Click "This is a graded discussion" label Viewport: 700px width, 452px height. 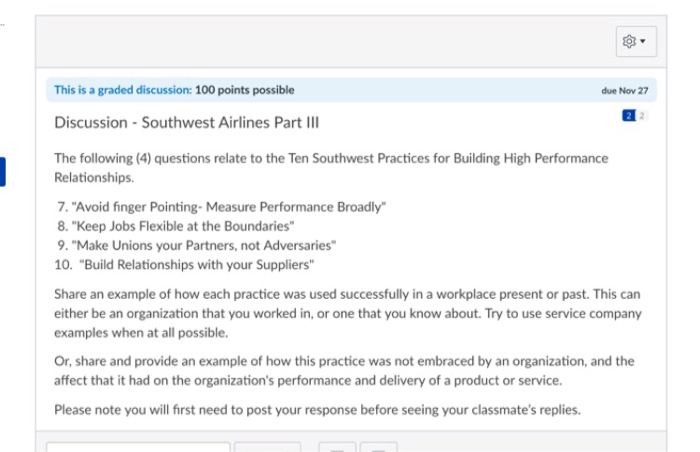pos(123,90)
